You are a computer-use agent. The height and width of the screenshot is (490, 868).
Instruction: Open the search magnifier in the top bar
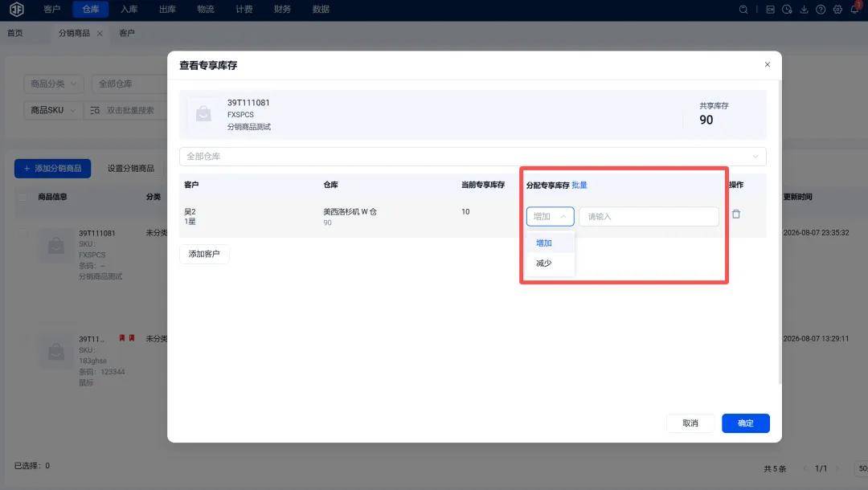coord(743,10)
